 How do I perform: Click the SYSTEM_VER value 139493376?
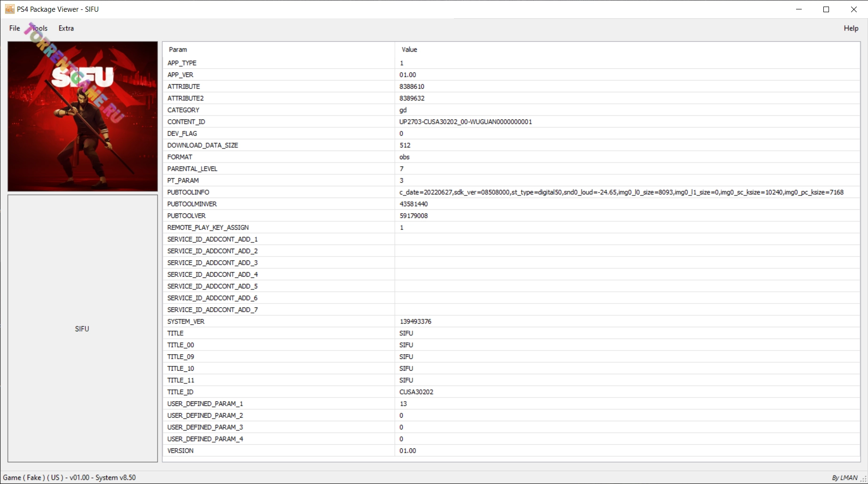pos(415,321)
